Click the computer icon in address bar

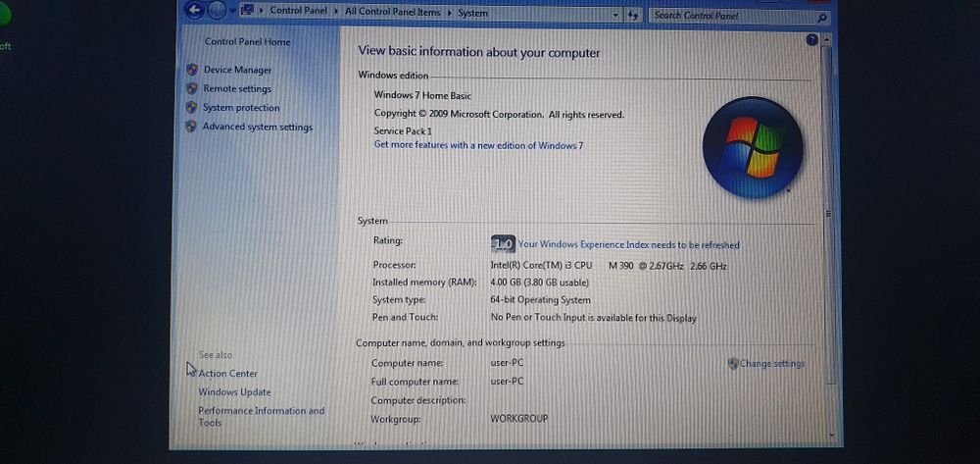[x=247, y=10]
